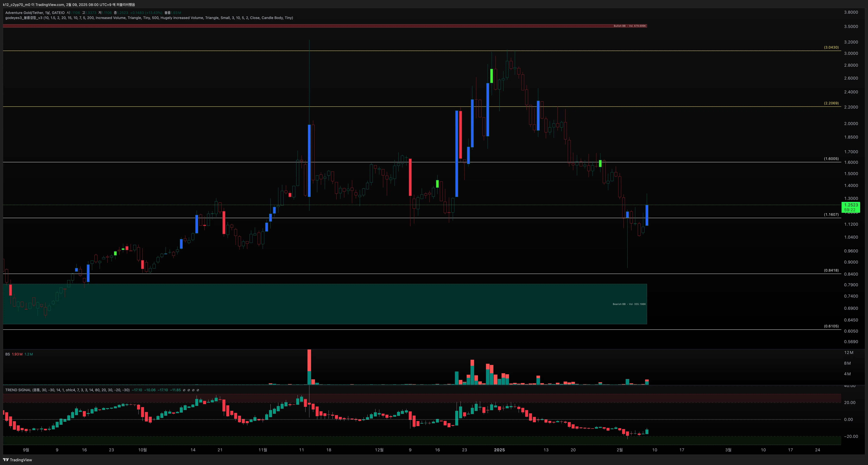Click the TREND SIGNAL indicator legend

pos(67,390)
